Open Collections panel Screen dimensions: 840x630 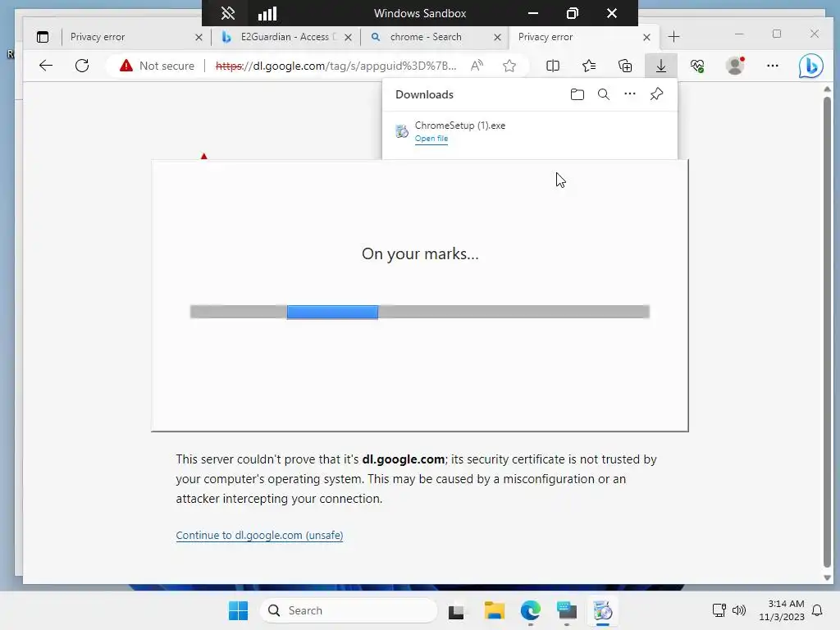(625, 66)
